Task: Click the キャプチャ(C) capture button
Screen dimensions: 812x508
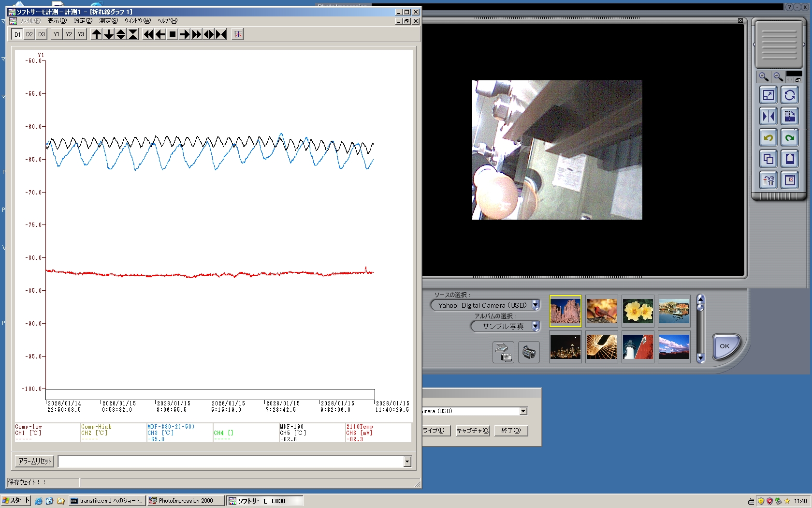Action: 473,431
